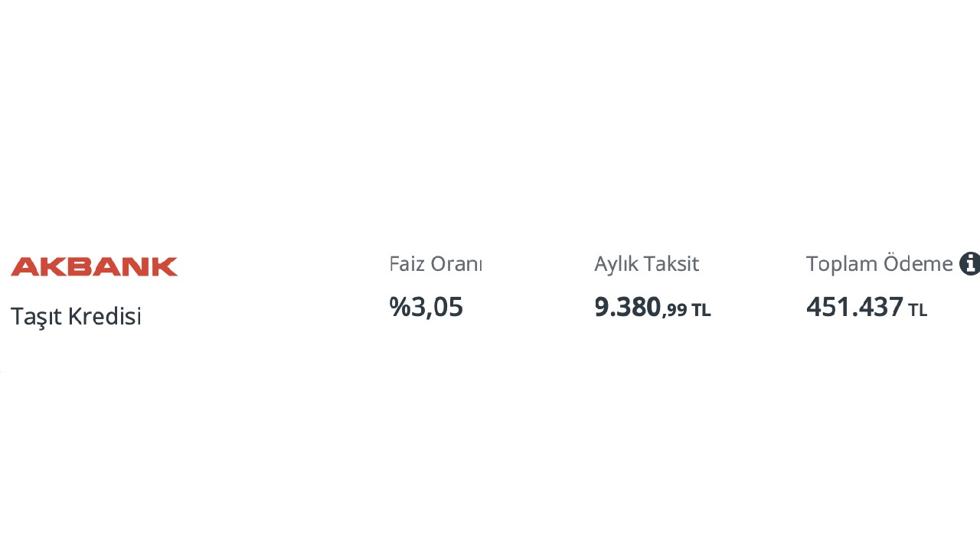
Task: Click the percent sign before 3,05
Action: click(400, 307)
